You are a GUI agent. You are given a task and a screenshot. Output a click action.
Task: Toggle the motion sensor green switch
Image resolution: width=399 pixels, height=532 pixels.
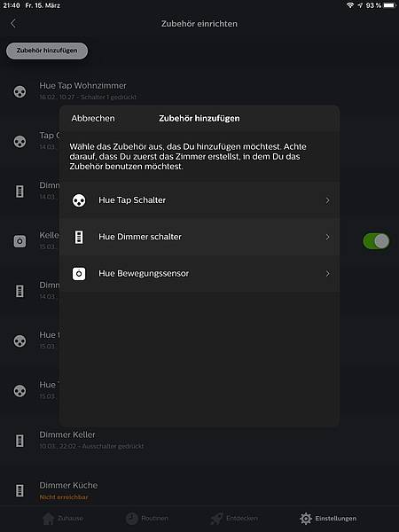click(x=376, y=241)
